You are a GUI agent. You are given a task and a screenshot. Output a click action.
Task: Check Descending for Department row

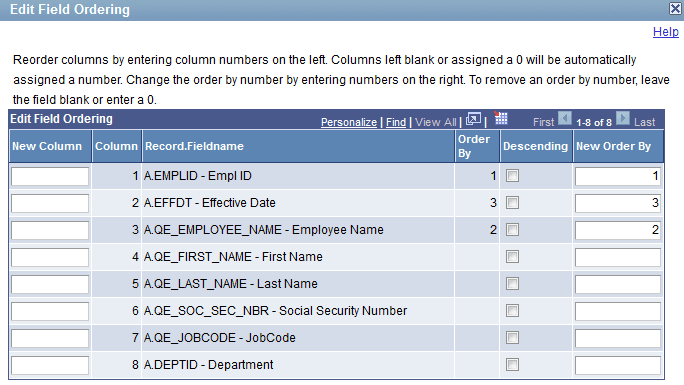pos(513,365)
